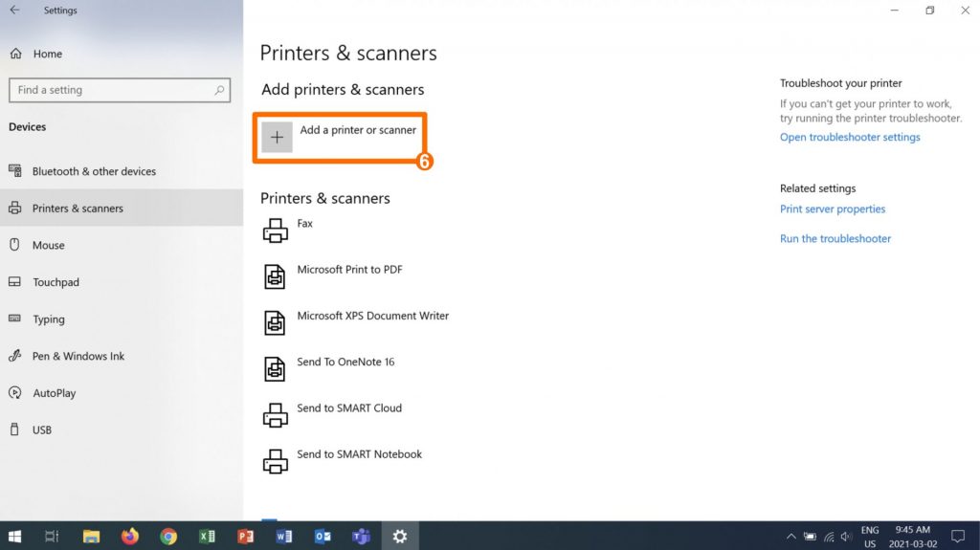Select Send to SMART Notebook printer
Image resolution: width=980 pixels, height=550 pixels.
coord(359,454)
